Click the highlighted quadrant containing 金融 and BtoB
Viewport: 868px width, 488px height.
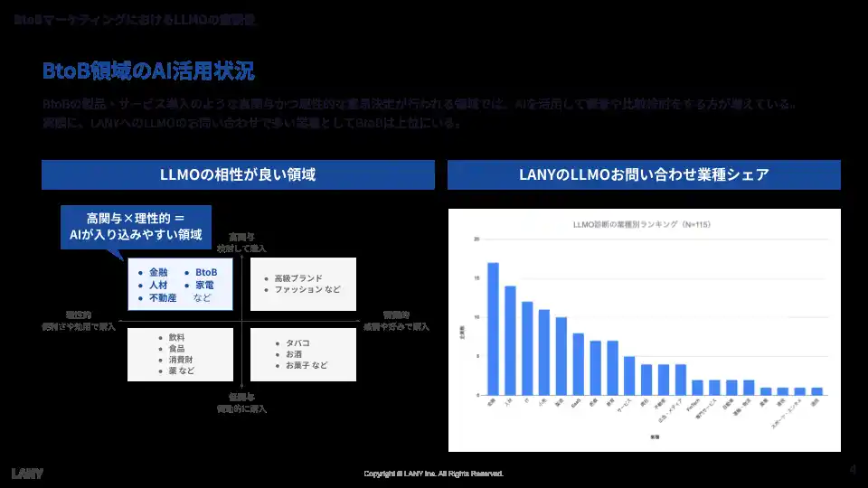[x=179, y=285]
